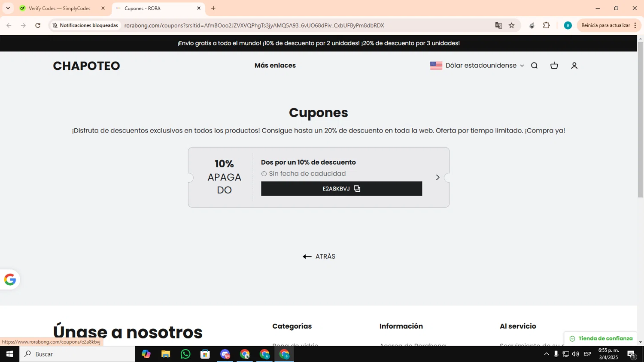Click the network tray icon
Image resolution: width=644 pixels, height=362 pixels.
point(566,354)
